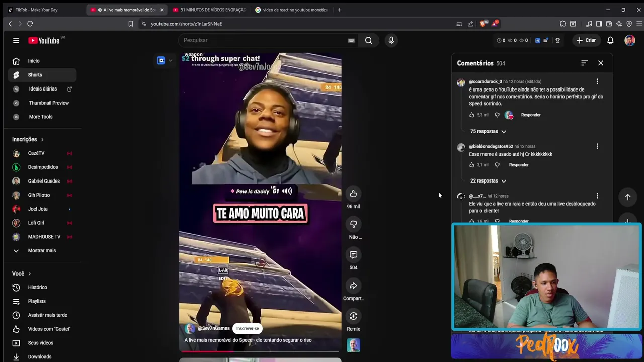Open browser extensions puzzle icon
Screen dimensions: 644x362
tap(562, 24)
